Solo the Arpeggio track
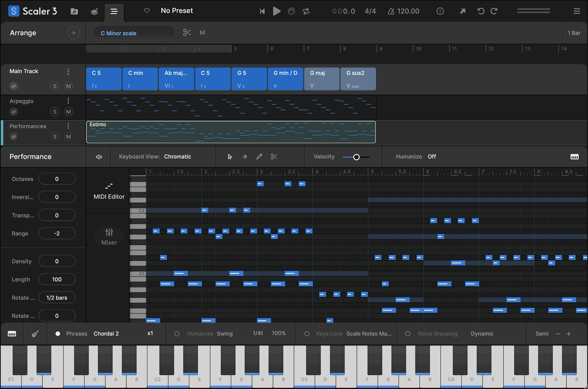This screenshot has height=389, width=588. click(x=54, y=112)
